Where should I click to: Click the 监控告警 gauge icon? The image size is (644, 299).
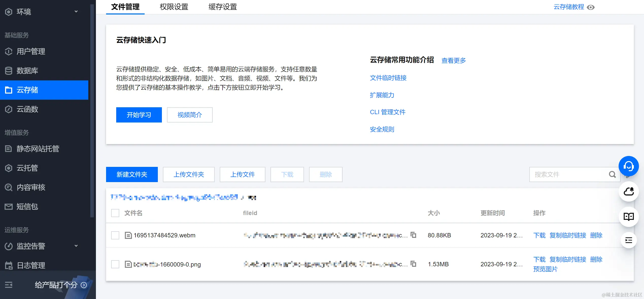click(x=9, y=246)
